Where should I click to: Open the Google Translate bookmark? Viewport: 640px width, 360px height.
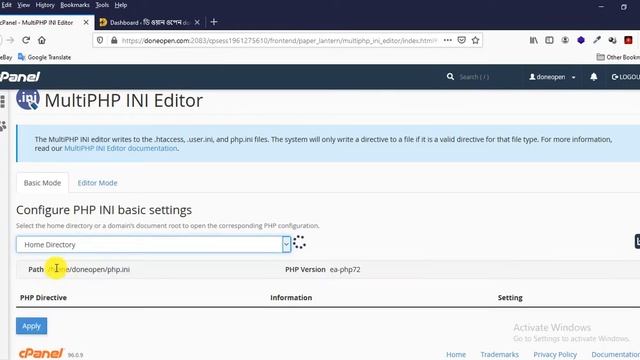[x=44, y=57]
